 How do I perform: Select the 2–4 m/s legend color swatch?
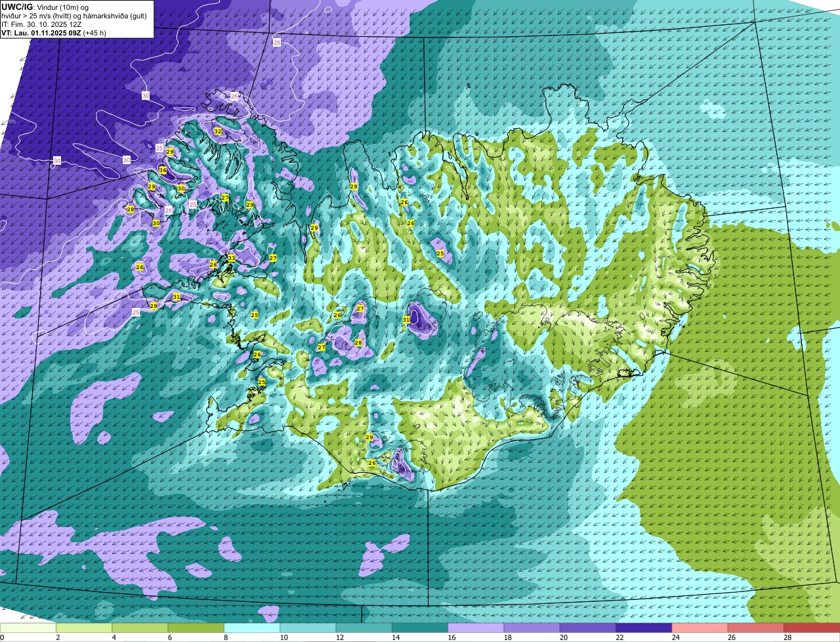pos(85,628)
